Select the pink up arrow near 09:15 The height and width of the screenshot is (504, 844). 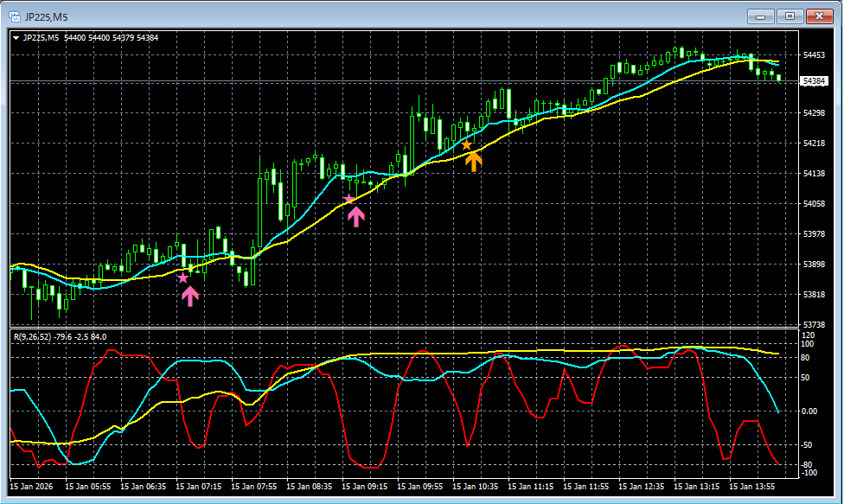[355, 217]
